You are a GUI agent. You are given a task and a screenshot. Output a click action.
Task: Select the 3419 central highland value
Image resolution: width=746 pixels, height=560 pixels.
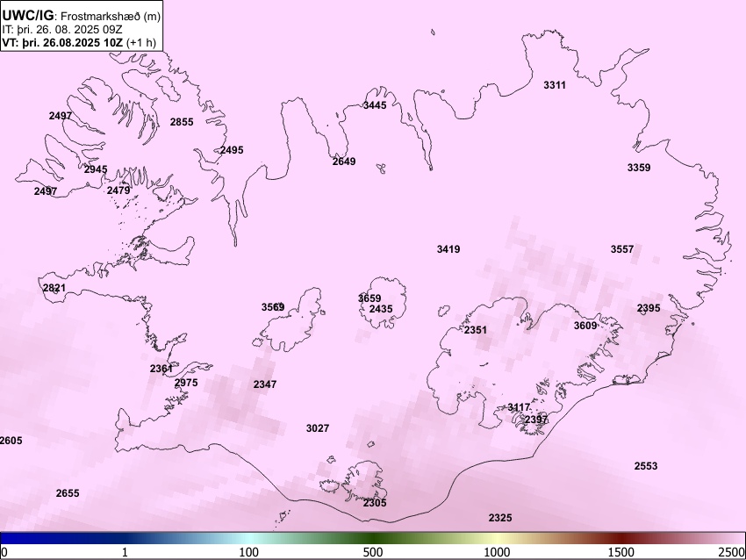448,248
